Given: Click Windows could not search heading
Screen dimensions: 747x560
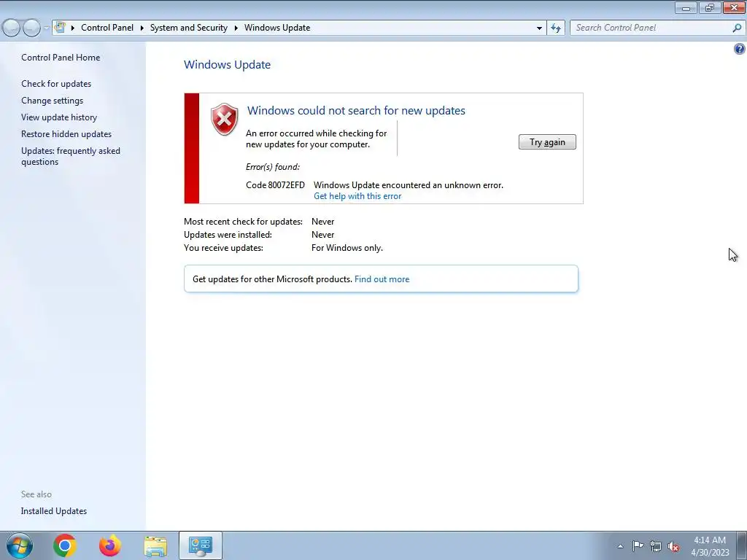Looking at the screenshot, I should 356,111.
